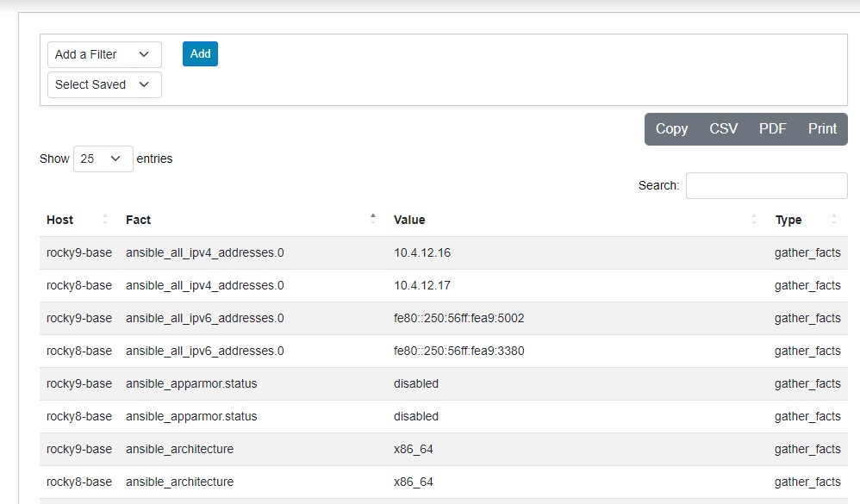The image size is (860, 504).
Task: Click the Host column sort arrows
Action: (105, 220)
